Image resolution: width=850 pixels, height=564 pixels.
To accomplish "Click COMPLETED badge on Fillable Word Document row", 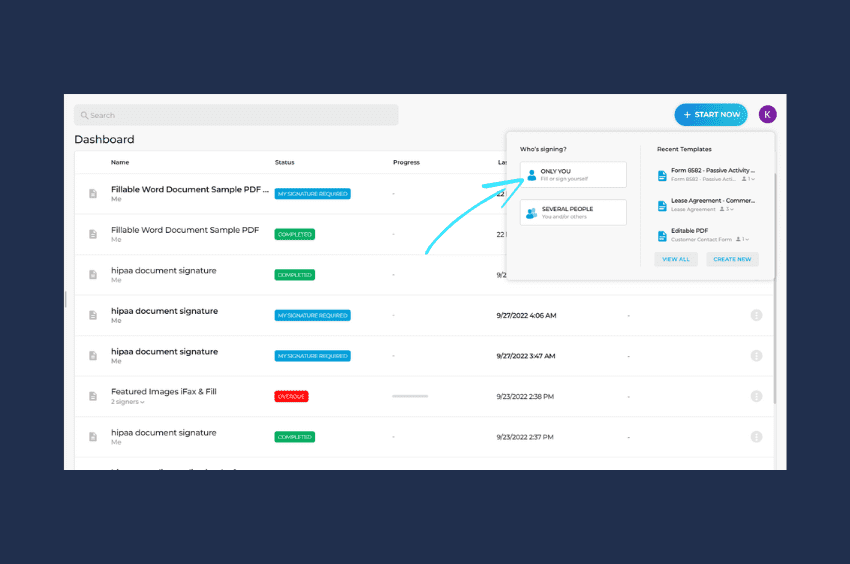I will click(x=294, y=234).
